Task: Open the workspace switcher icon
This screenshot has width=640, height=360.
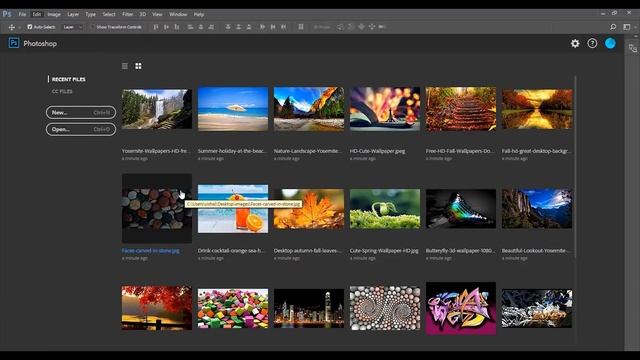Action: click(627, 27)
